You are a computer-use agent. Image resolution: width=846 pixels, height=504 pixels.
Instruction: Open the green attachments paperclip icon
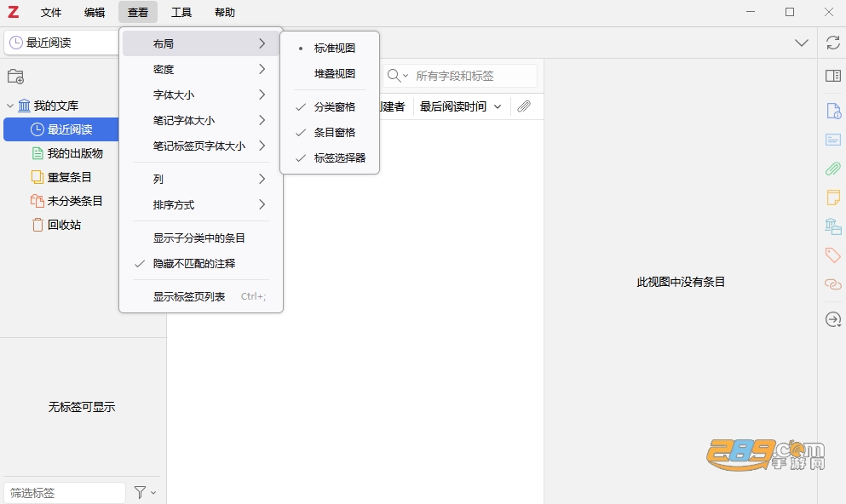[x=833, y=169]
